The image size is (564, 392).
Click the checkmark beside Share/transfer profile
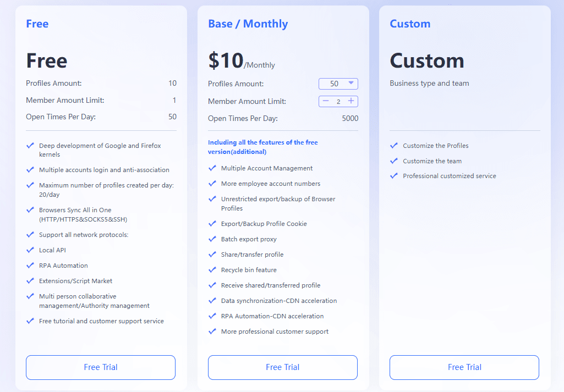coord(212,255)
